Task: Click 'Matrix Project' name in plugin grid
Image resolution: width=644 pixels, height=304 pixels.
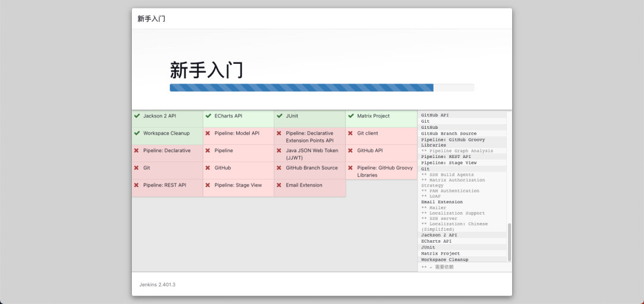Action: tap(373, 116)
